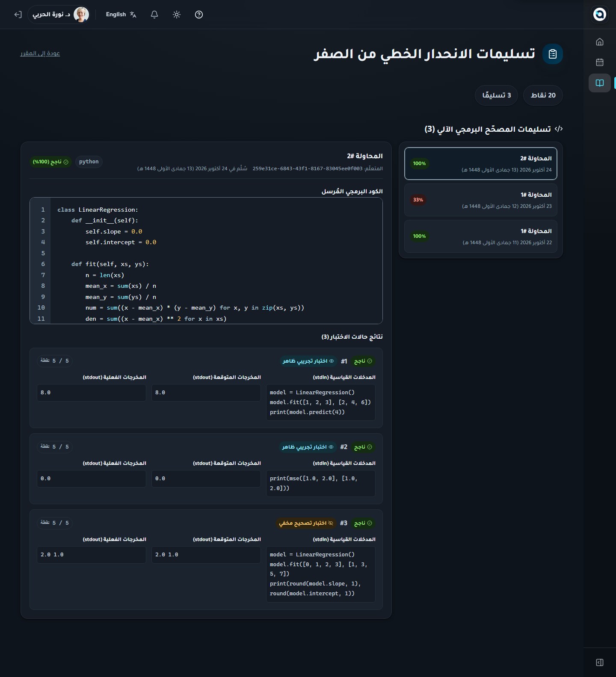Click the stdin box of test case #1
This screenshot has width=616, height=677.
[x=321, y=402]
